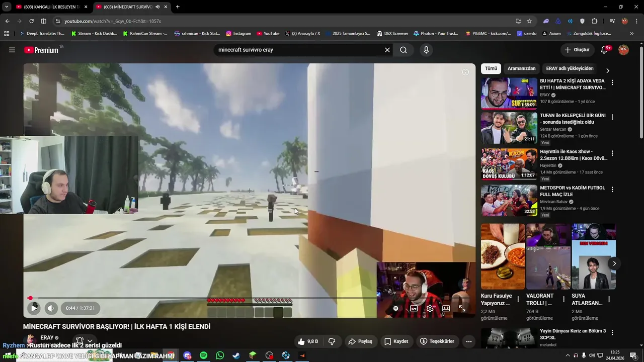This screenshot has width=644, height=362.
Task: Open options for BU HAFTA 2 KİŞİ video
Action: point(612,83)
